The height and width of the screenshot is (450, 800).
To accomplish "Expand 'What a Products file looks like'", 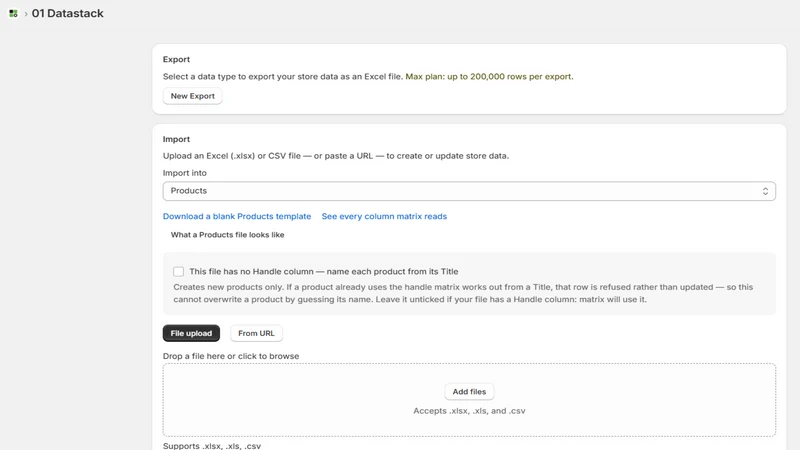I will click(227, 235).
